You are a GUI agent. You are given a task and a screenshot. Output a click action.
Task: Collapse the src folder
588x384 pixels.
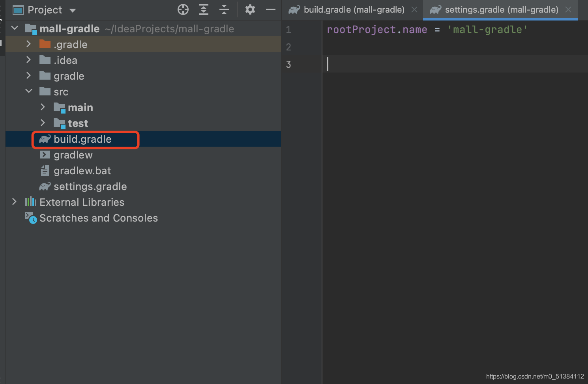(x=28, y=91)
